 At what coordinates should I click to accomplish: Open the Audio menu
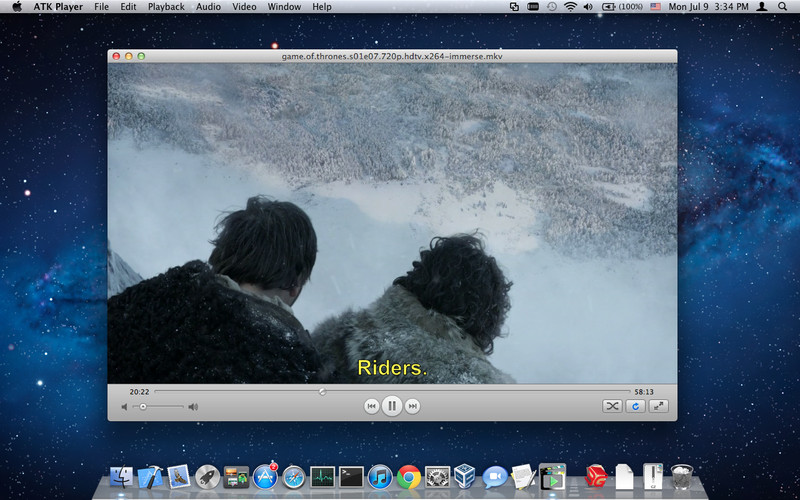click(x=208, y=7)
